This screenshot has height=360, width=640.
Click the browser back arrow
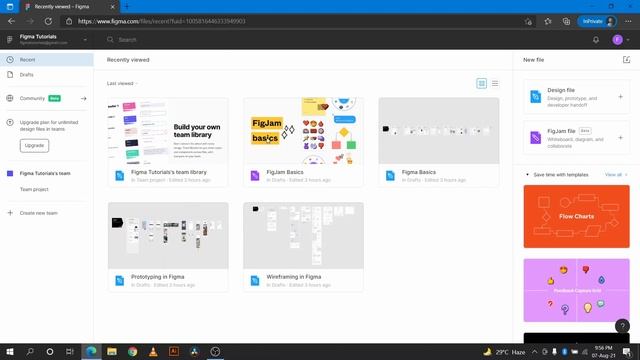tap(11, 21)
